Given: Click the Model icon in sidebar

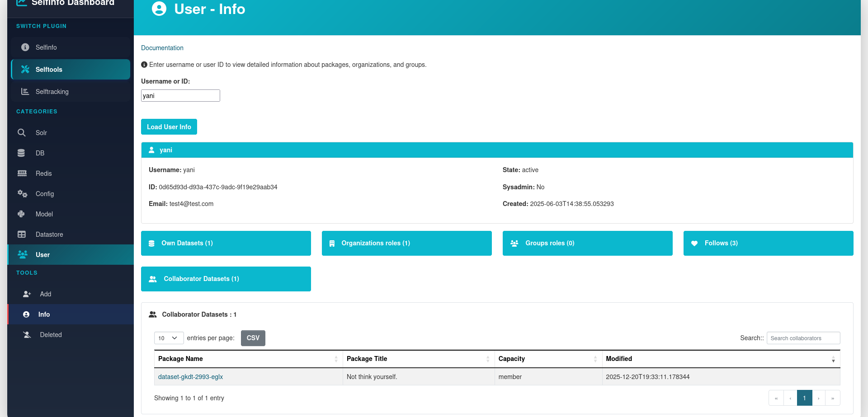Looking at the screenshot, I should 21,214.
